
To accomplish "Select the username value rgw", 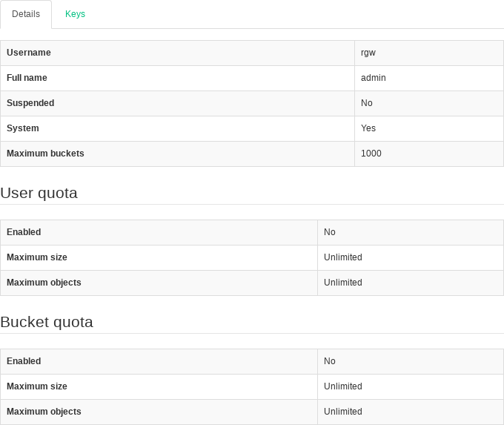I will (x=369, y=53).
